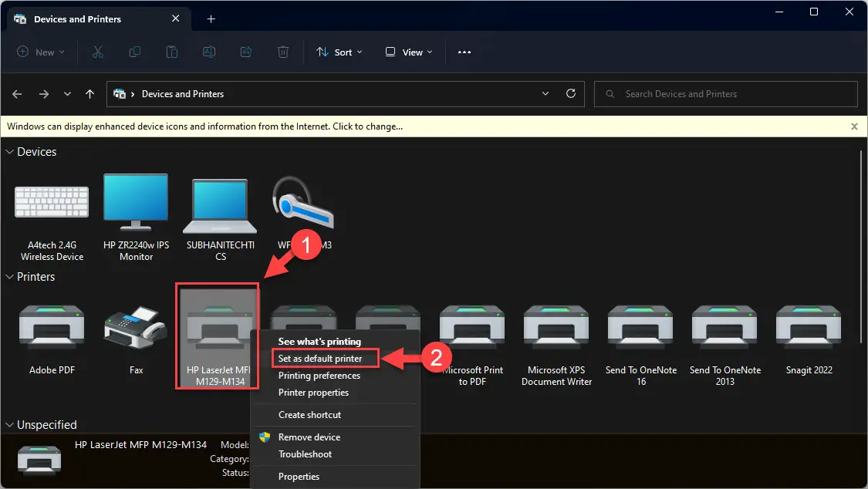Click the Paste icon in the toolbar

[x=171, y=52]
